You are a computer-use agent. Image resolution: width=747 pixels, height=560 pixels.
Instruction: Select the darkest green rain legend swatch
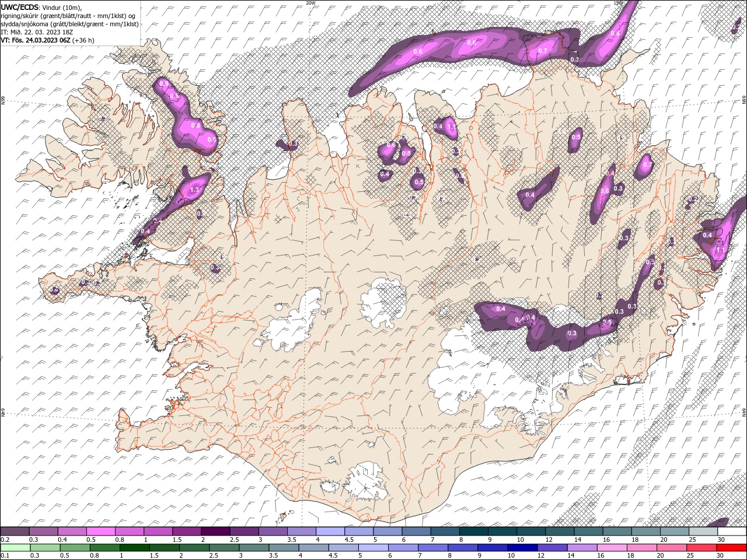134,548
